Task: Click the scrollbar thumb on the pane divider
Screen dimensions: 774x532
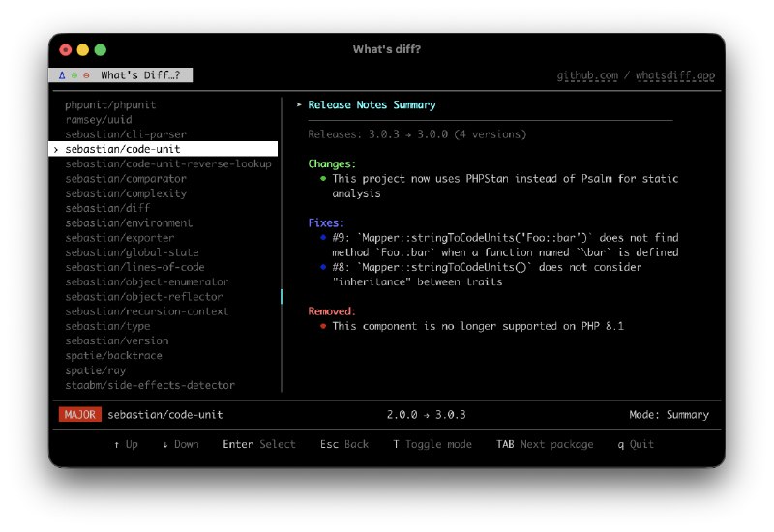Action: point(282,297)
